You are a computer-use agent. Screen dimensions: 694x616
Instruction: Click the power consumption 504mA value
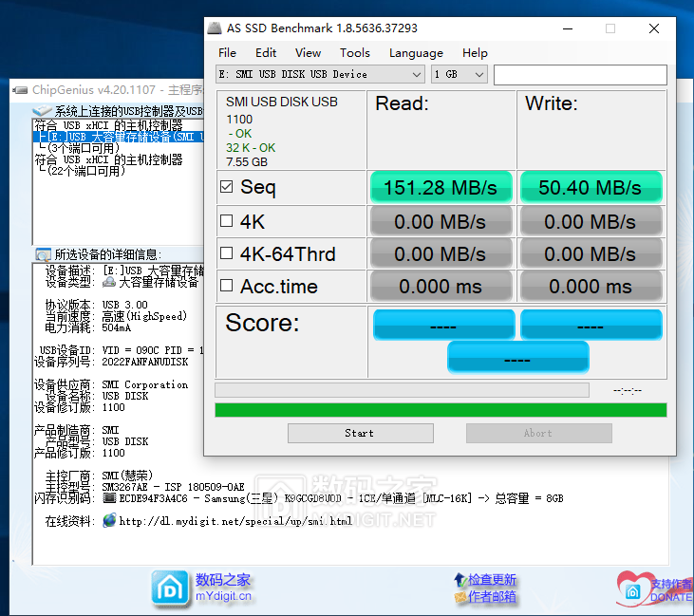[x=117, y=327]
